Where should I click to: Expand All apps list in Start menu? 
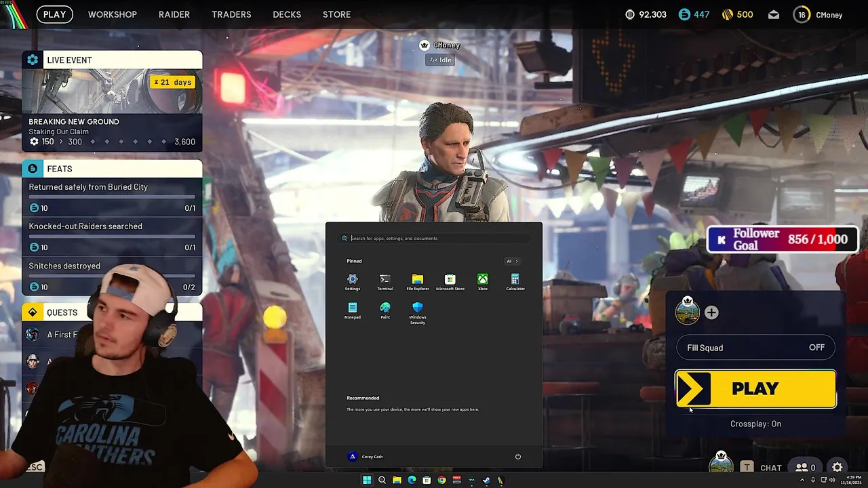click(x=512, y=261)
